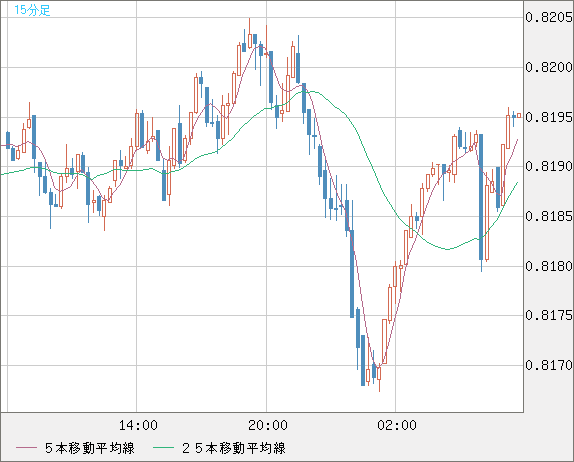574x462 pixels.
Task: Click the highest candlestick near 0.8205
Action: (250, 38)
